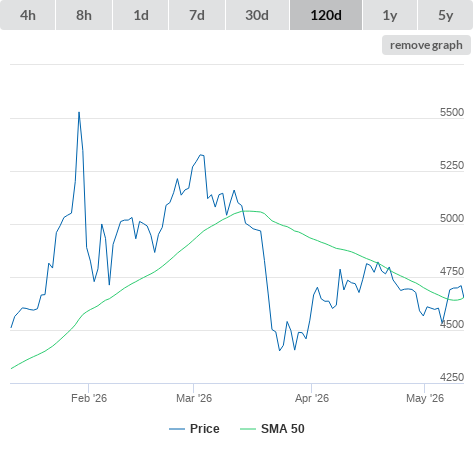Select the active 120d tab
This screenshot has width=474, height=455.
(x=326, y=15)
